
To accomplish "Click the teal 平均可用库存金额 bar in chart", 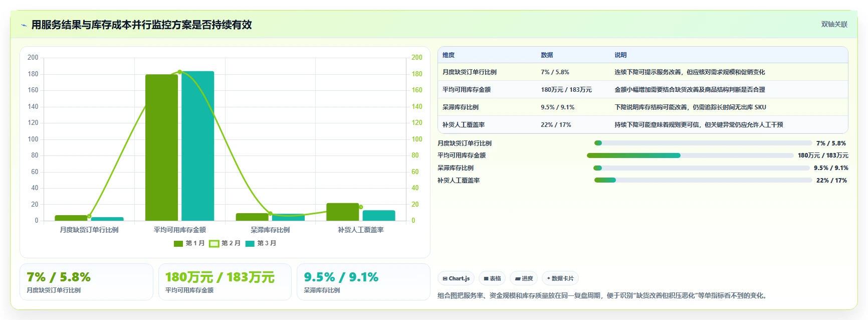I will [198, 146].
